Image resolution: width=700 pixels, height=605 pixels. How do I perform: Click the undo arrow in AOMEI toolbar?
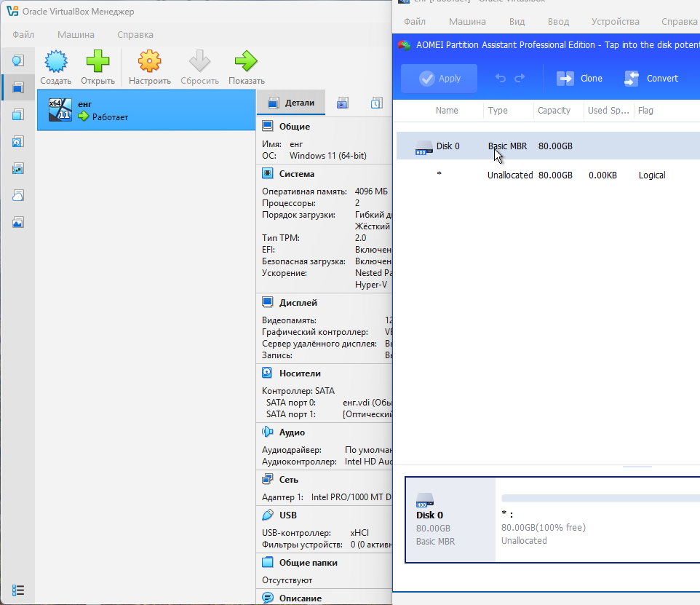500,79
